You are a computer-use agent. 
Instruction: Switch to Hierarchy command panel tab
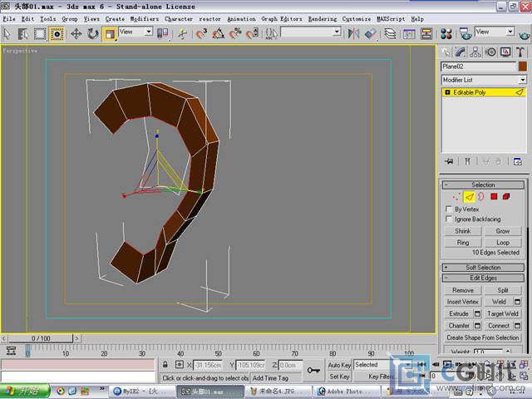tap(475, 52)
